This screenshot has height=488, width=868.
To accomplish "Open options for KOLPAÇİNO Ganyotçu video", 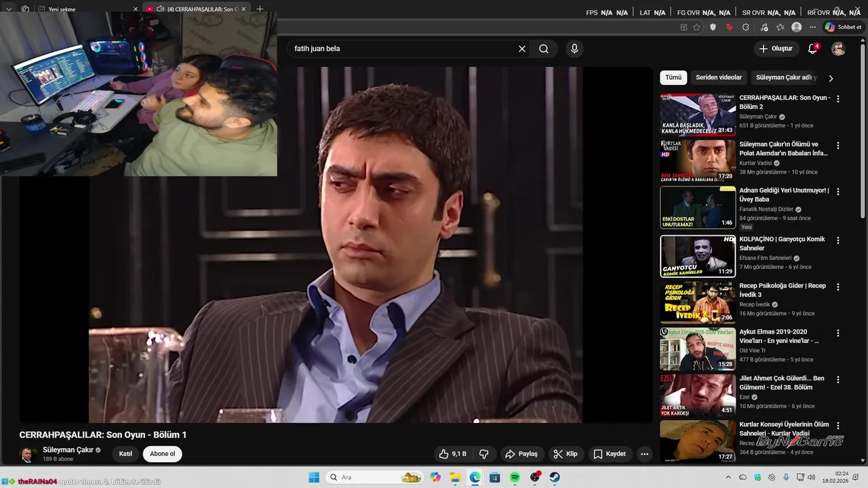I will pyautogui.click(x=838, y=241).
